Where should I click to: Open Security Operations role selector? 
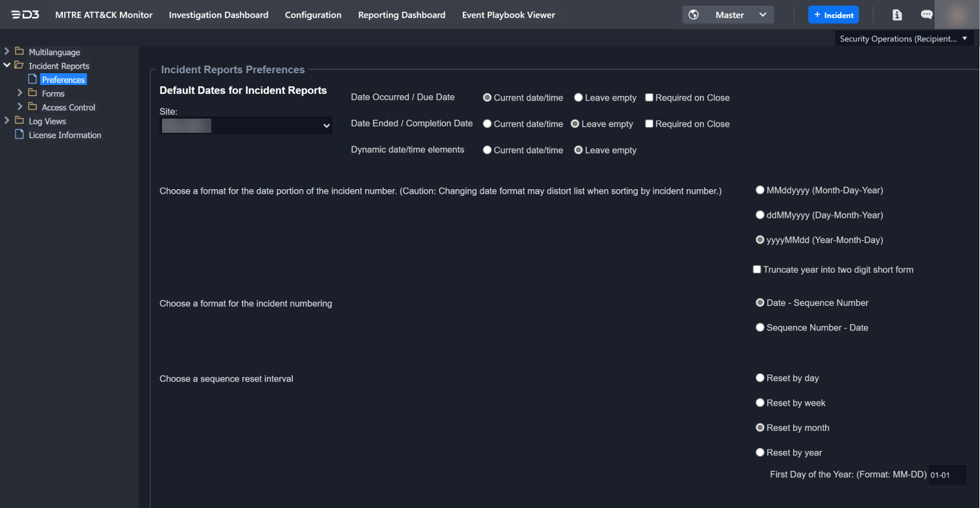coord(903,39)
